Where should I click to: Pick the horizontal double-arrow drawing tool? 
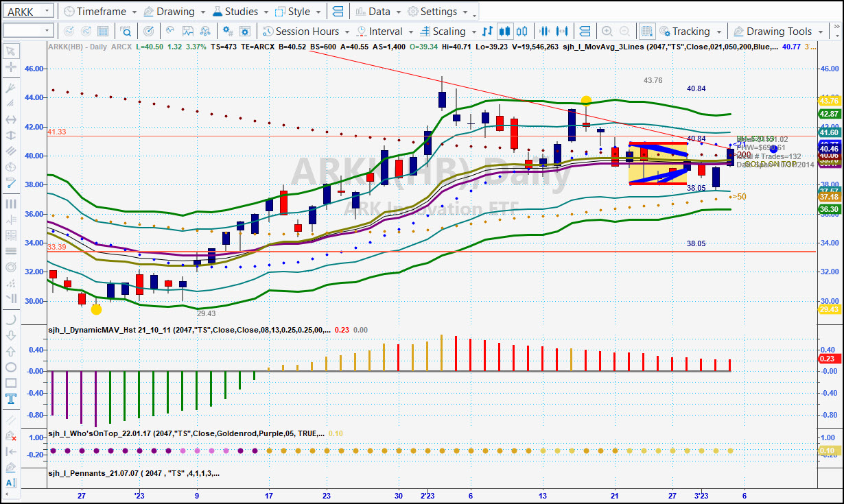(11, 119)
